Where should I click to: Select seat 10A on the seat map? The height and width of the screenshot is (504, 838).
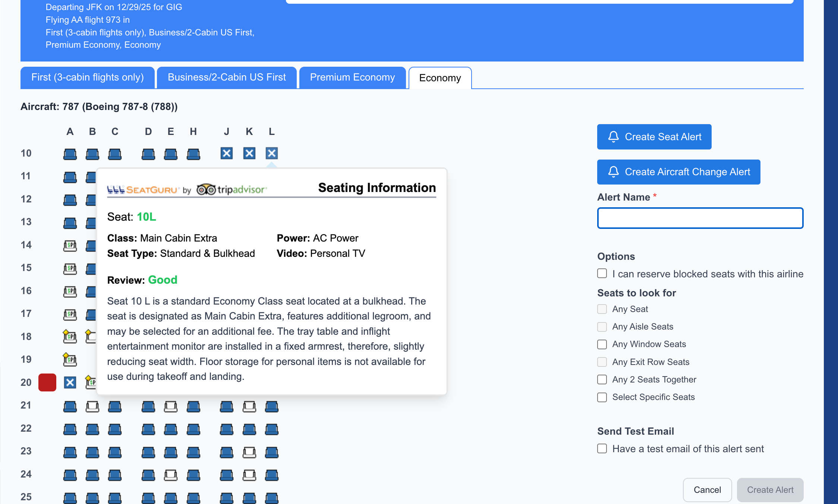click(70, 153)
